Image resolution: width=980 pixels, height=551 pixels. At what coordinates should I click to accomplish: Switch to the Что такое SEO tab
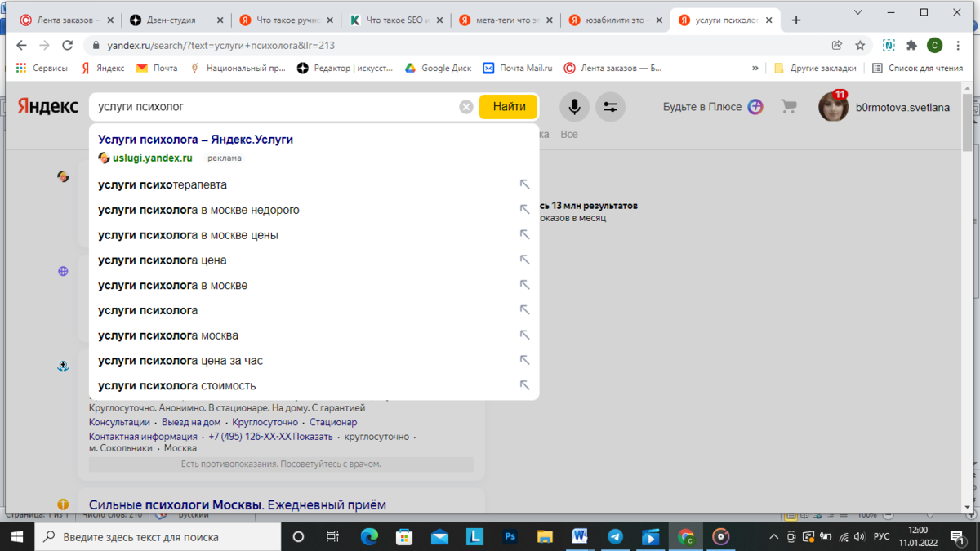pyautogui.click(x=396, y=20)
